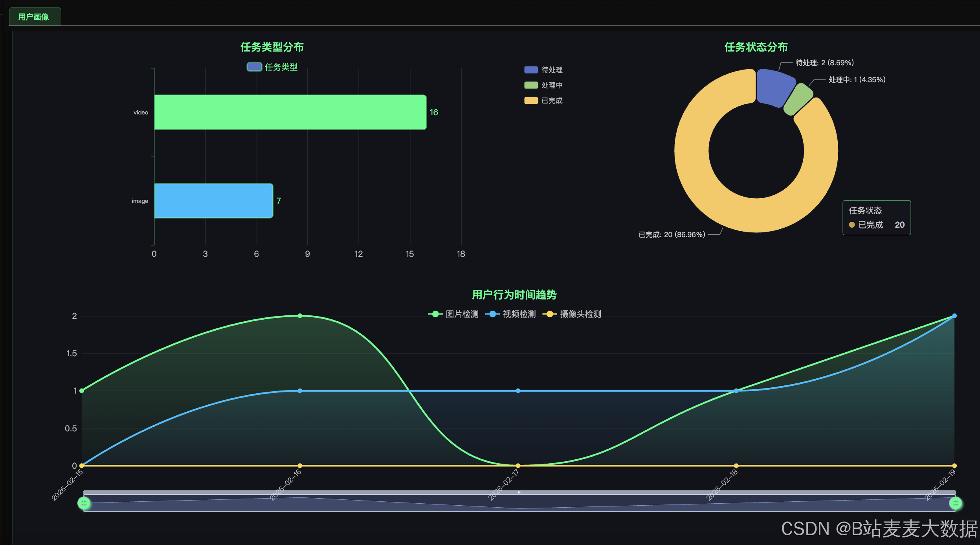Open the 用户画像 tab
Viewport: 980px width, 545px height.
pyautogui.click(x=34, y=17)
